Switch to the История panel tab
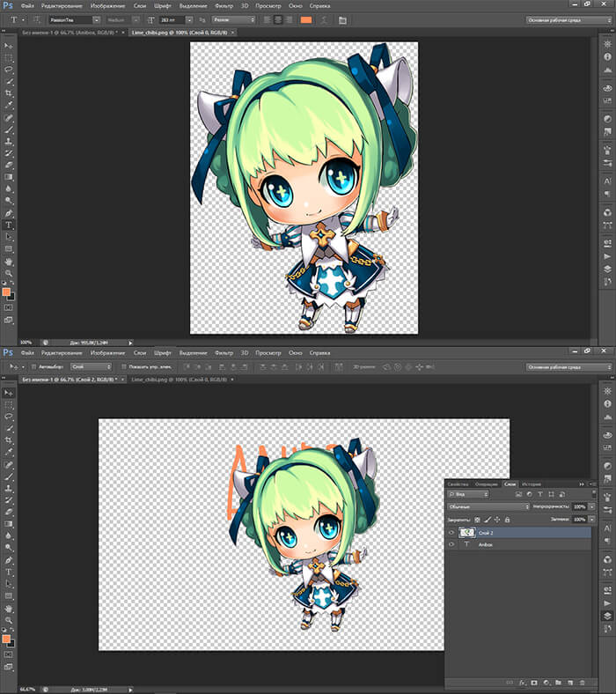The height and width of the screenshot is (694, 616). [x=532, y=484]
